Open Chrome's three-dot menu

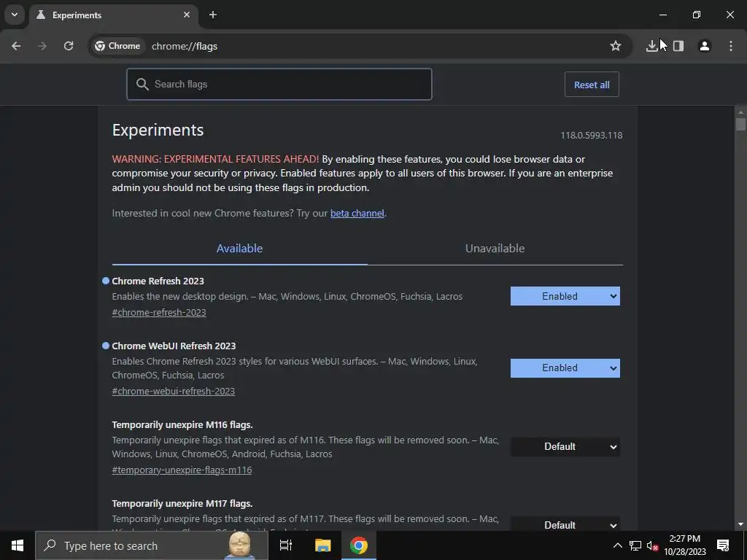pyautogui.click(x=731, y=46)
